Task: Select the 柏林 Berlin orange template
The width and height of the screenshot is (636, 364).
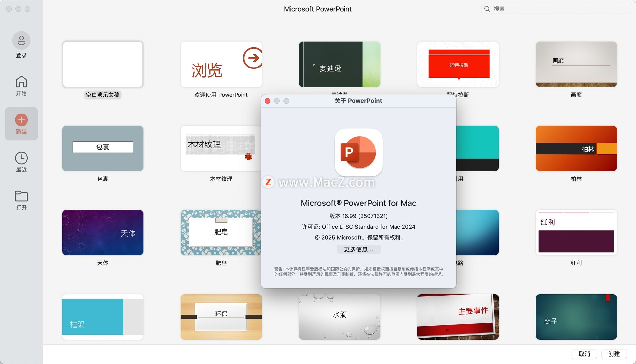Action: (x=576, y=149)
